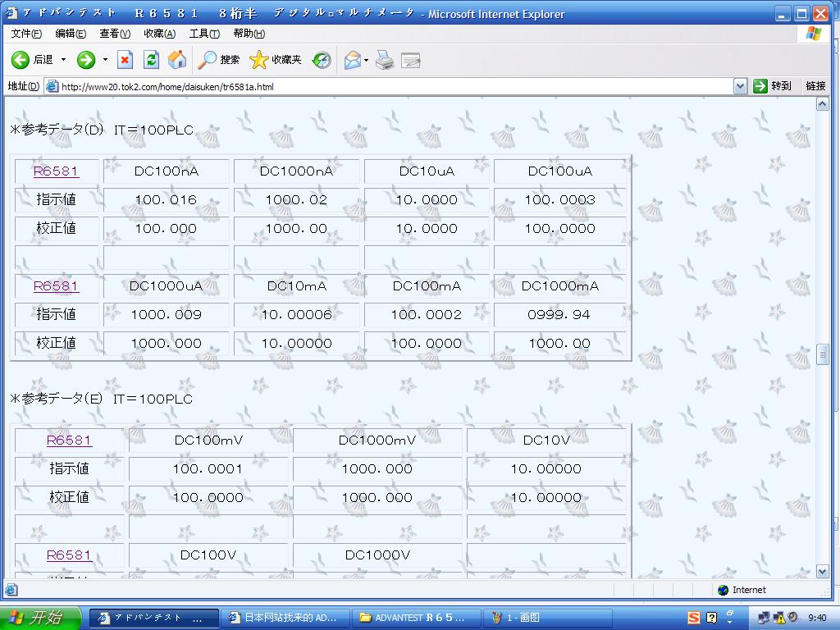Switch to the 日本网站找来的 AD taskbar window
Image resolution: width=840 pixels, height=630 pixels.
285,619
